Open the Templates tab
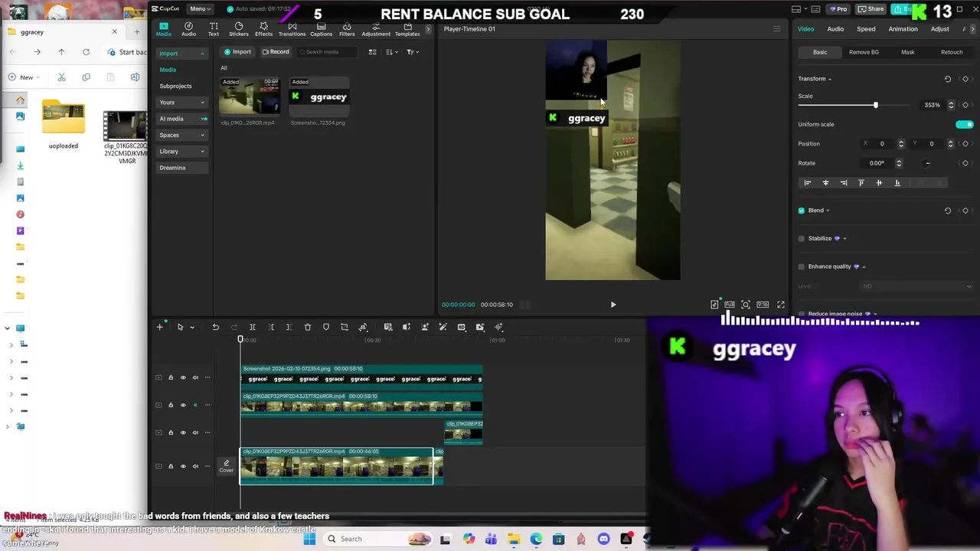 pyautogui.click(x=407, y=29)
